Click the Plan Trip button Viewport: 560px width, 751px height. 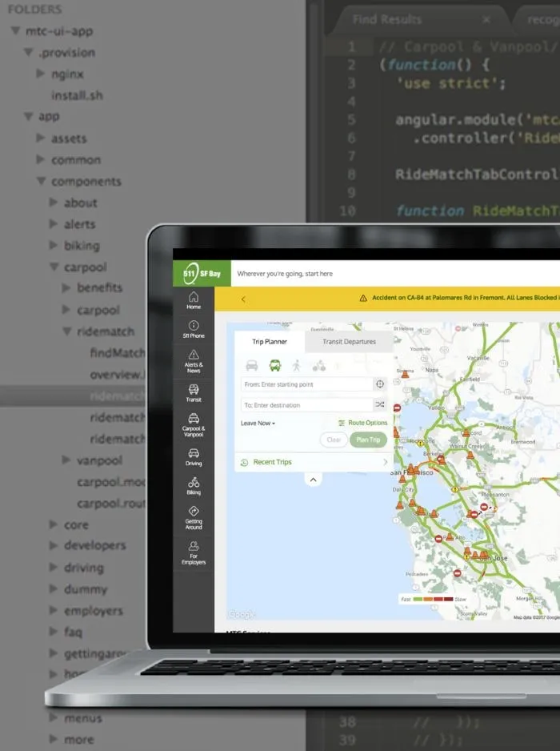click(368, 440)
